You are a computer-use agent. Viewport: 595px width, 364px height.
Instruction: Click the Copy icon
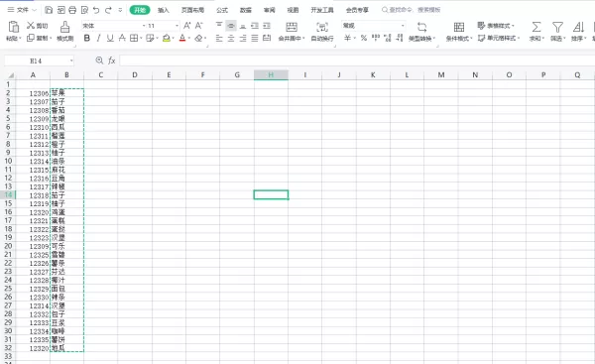31,38
